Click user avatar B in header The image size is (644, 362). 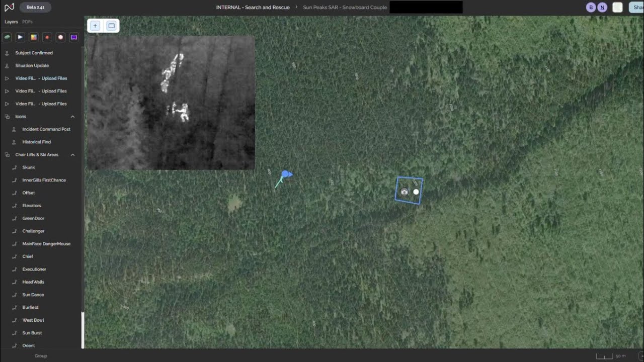(x=591, y=8)
